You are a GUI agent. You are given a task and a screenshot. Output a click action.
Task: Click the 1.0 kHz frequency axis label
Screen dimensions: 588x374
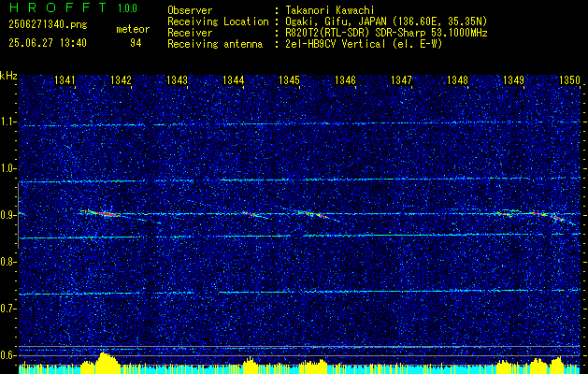coord(7,169)
